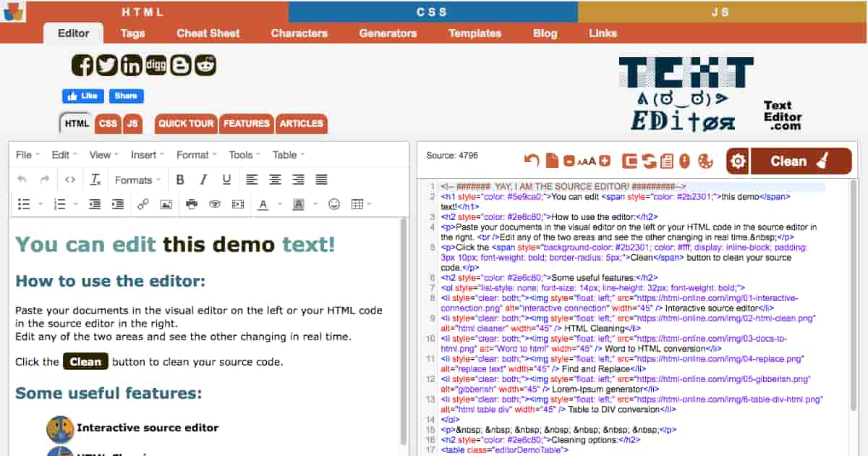Open the Insert menu
The image size is (868, 456).
[x=148, y=154]
